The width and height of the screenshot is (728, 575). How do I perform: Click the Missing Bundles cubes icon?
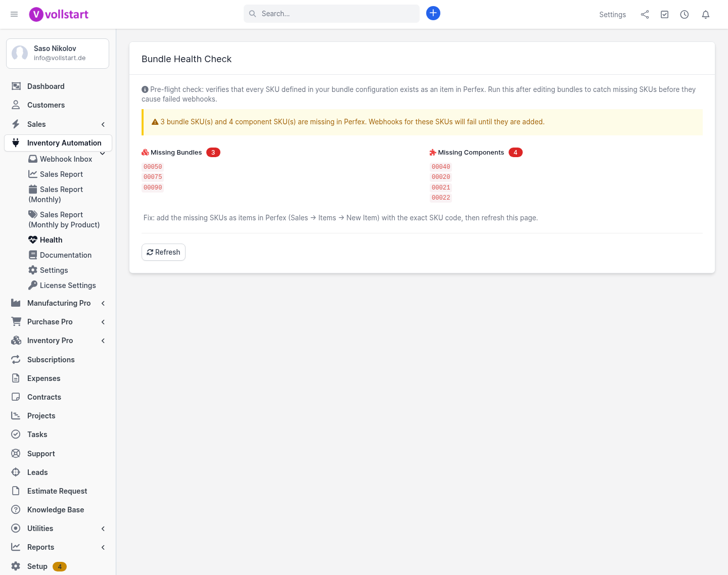[x=145, y=152]
